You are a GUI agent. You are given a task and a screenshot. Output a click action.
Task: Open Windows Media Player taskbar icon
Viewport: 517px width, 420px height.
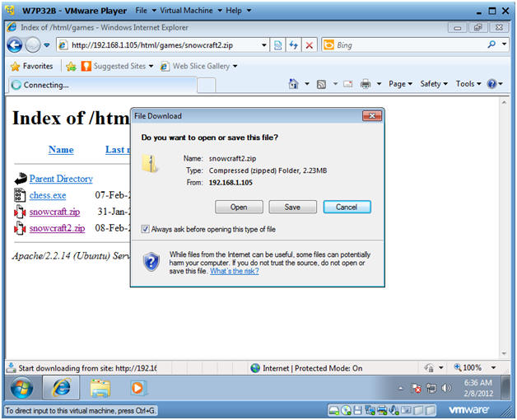[x=137, y=388]
